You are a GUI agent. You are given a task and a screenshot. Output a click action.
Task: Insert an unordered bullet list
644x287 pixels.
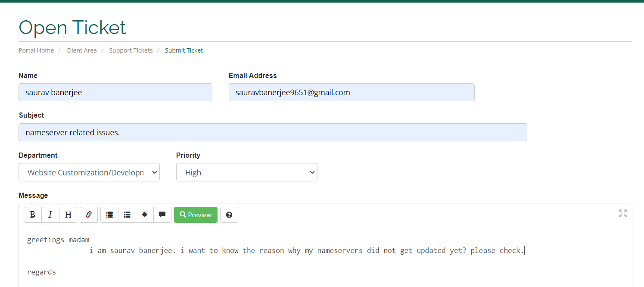point(109,215)
